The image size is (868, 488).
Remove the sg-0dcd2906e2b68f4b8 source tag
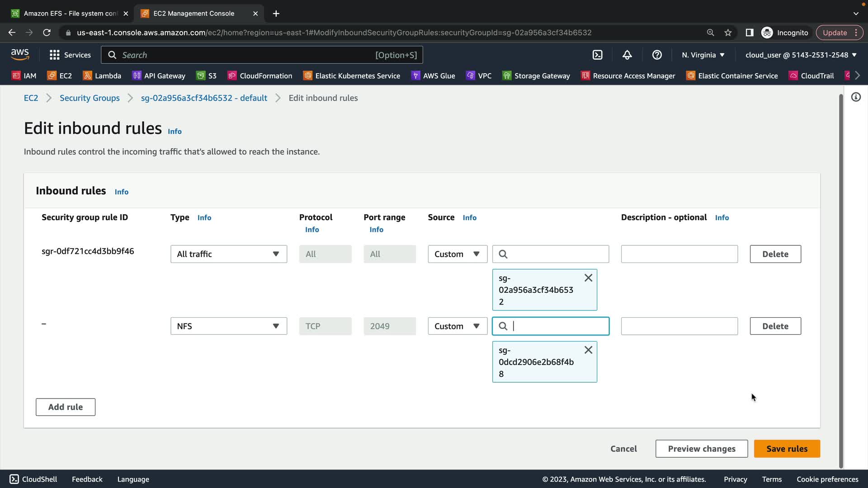(x=588, y=350)
